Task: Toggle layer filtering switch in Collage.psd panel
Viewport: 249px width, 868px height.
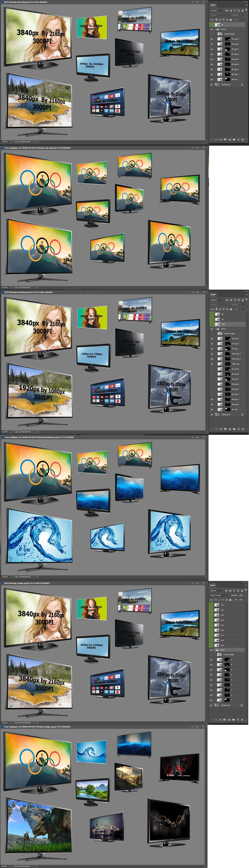Action: click(246, 591)
